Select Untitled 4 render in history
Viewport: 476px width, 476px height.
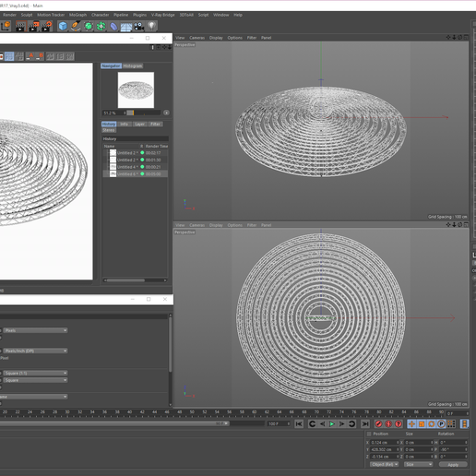click(x=136, y=167)
